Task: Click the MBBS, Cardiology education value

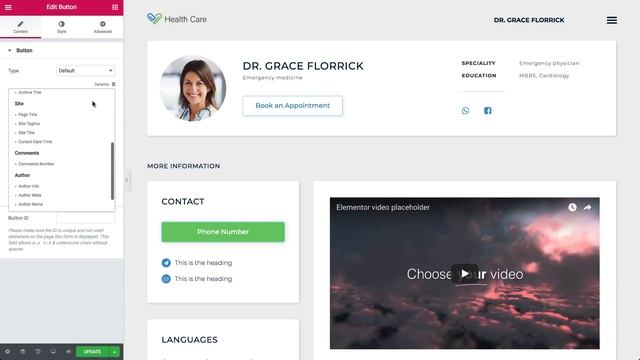Action: (x=544, y=76)
